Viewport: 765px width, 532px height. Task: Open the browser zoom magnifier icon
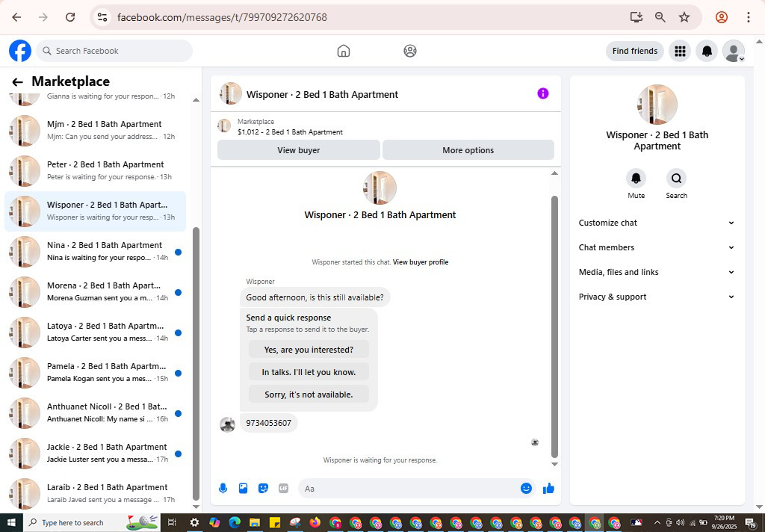pyautogui.click(x=660, y=17)
